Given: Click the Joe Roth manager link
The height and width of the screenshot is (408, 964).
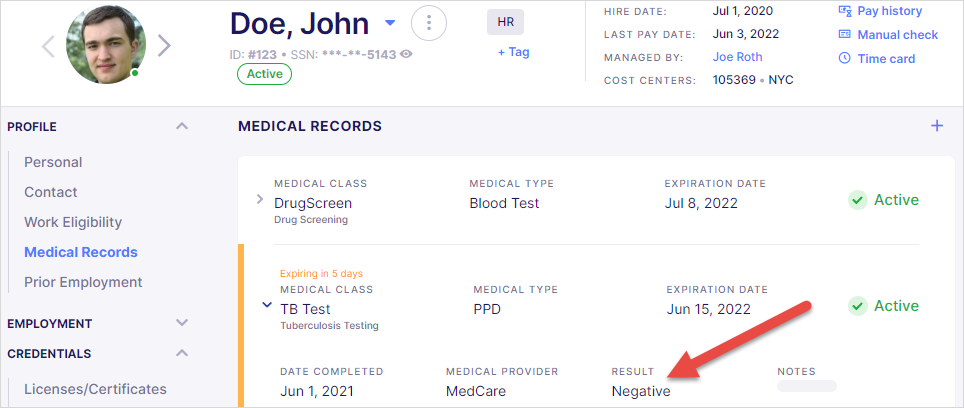Looking at the screenshot, I should pyautogui.click(x=738, y=57).
